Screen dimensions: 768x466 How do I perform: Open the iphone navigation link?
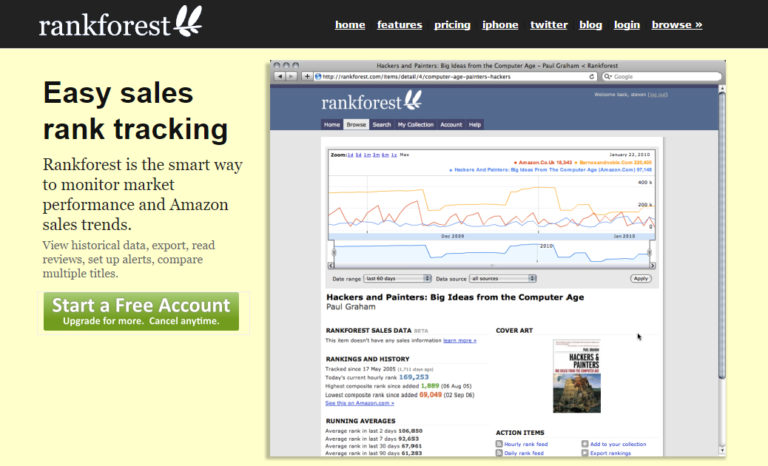(x=500, y=25)
